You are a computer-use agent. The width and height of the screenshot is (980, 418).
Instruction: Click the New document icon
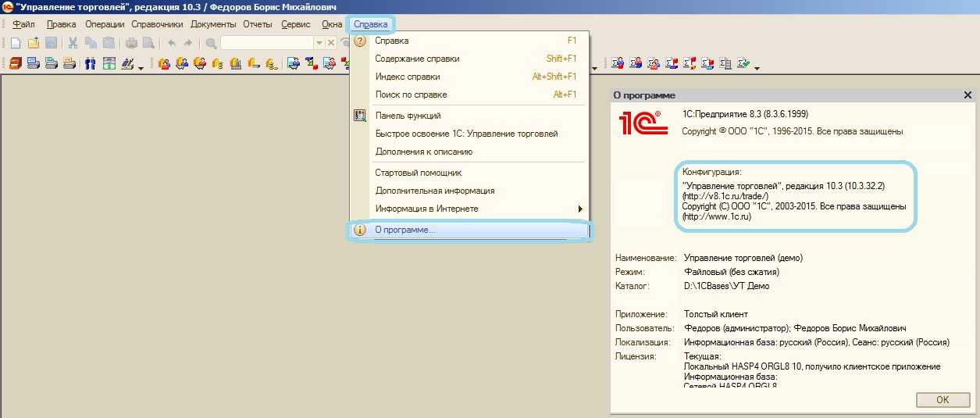pyautogui.click(x=16, y=43)
